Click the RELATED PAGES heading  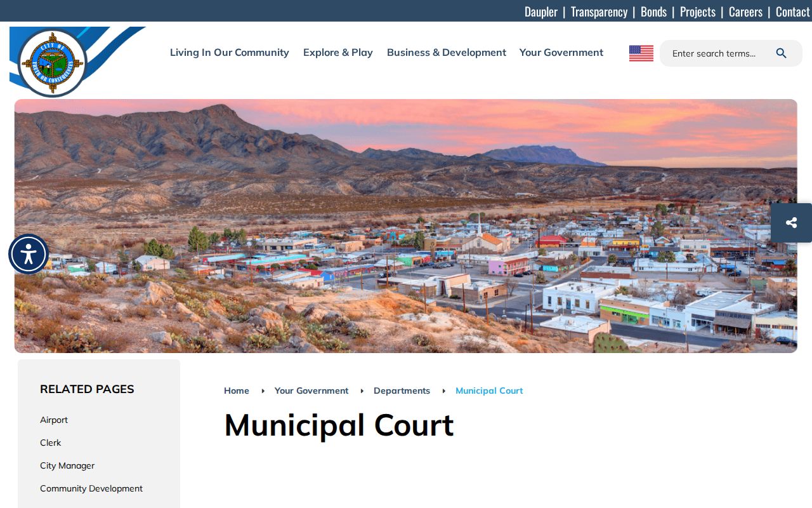click(87, 389)
